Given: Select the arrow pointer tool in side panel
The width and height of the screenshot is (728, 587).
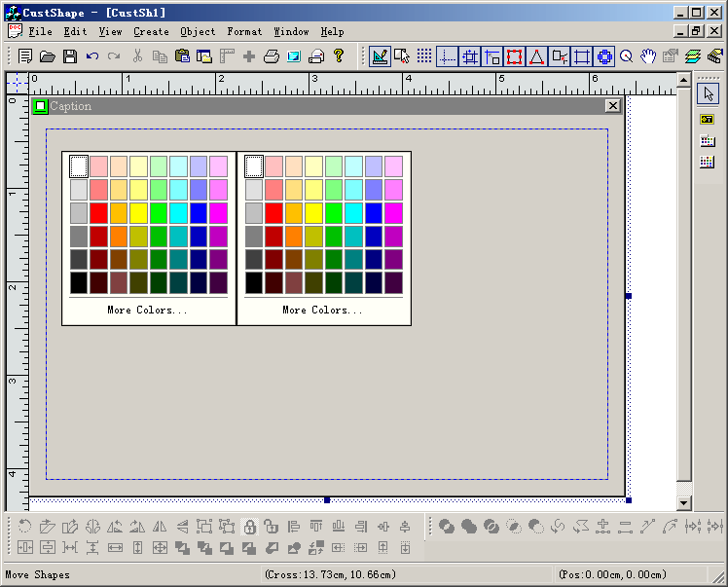Looking at the screenshot, I should pyautogui.click(x=708, y=94).
